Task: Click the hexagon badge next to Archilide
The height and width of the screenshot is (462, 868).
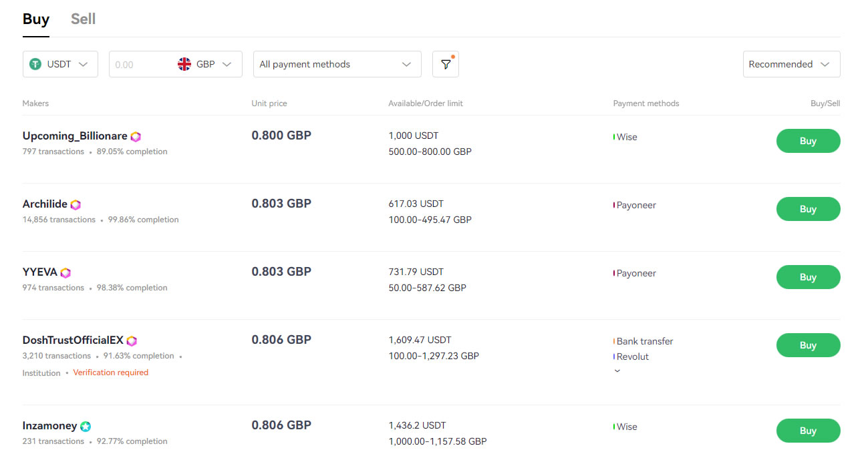Action: 75,204
